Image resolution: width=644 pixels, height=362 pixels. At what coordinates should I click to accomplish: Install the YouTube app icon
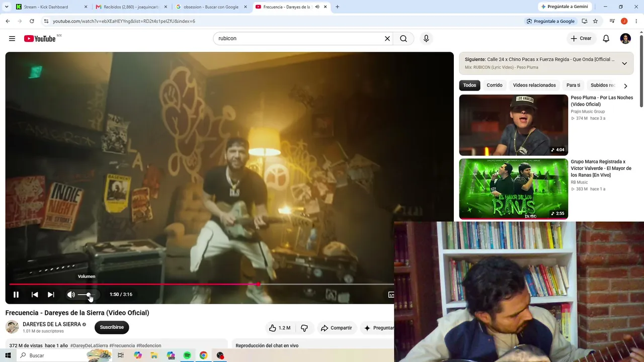click(585, 21)
